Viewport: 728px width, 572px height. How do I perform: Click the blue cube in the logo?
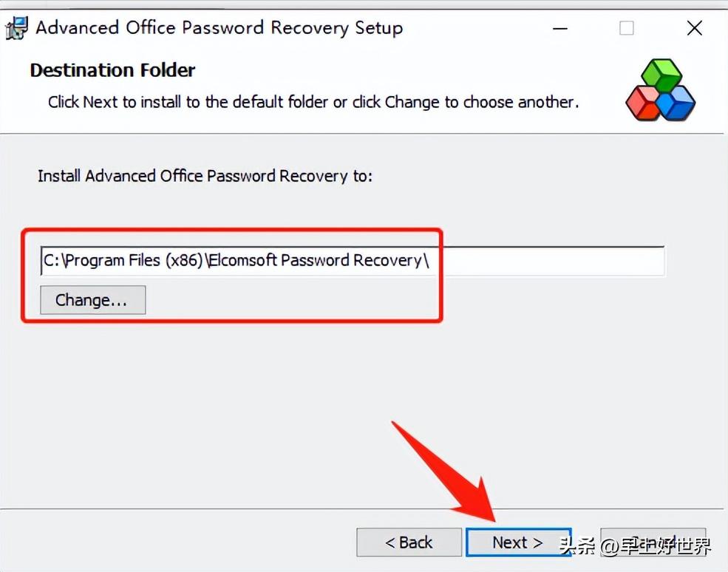point(676,103)
